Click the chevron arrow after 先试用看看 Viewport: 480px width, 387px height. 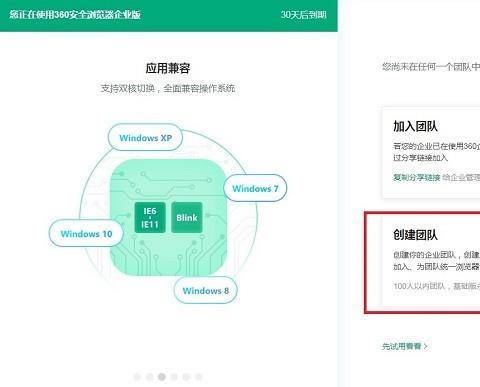click(x=425, y=346)
